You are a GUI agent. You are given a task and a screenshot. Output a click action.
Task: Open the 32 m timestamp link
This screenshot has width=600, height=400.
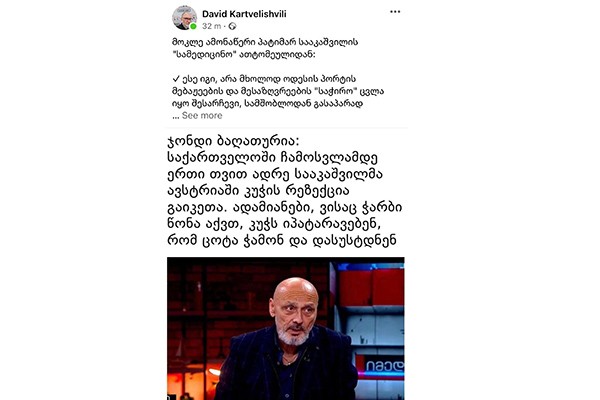pos(211,26)
